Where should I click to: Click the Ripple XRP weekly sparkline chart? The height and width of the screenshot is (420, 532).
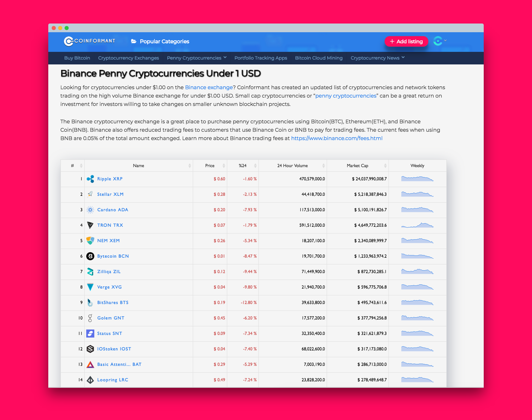pyautogui.click(x=417, y=179)
